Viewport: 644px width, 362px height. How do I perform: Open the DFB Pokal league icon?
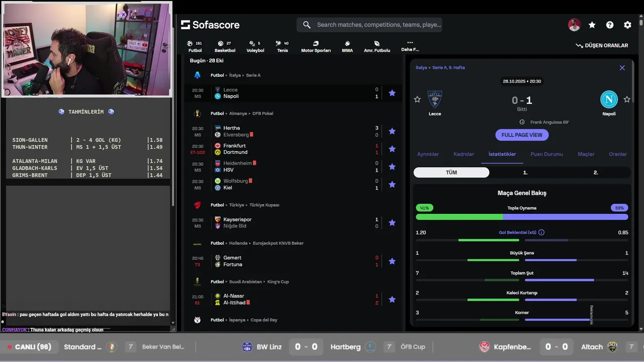click(x=197, y=114)
